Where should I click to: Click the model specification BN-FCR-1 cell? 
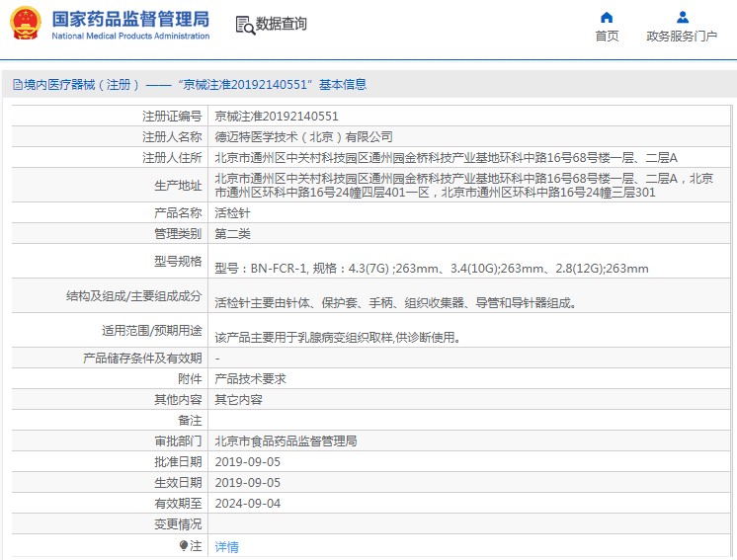(x=431, y=268)
